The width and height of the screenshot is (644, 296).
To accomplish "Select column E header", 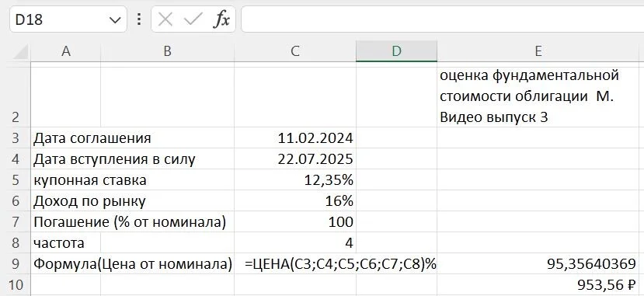I will [x=538, y=51].
